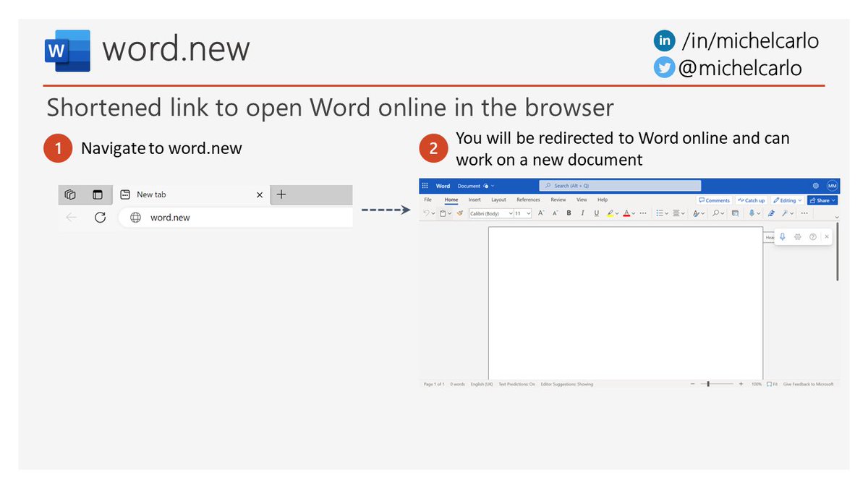Toggle bold formatting
Image resolution: width=868 pixels, height=488 pixels.
(x=569, y=213)
